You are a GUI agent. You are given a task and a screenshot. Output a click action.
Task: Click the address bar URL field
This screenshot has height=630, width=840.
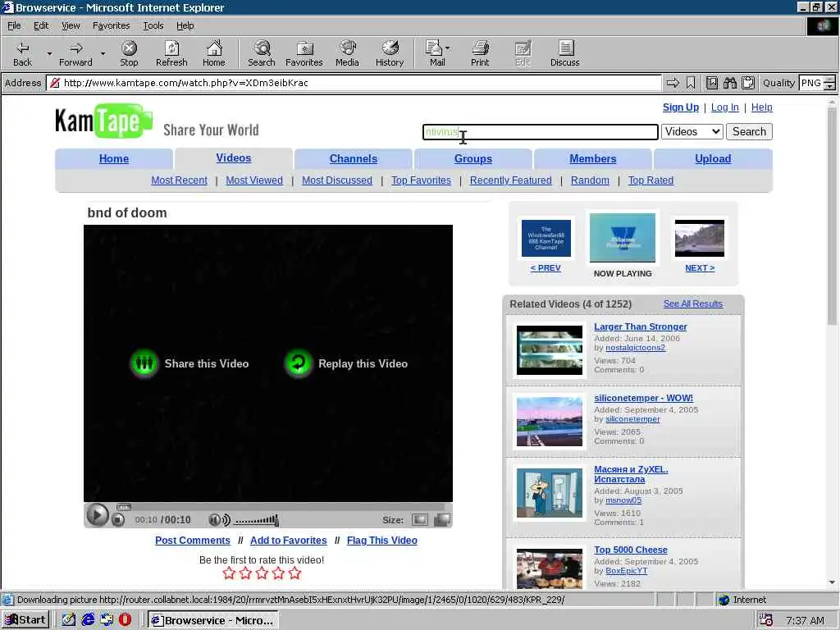coord(354,83)
